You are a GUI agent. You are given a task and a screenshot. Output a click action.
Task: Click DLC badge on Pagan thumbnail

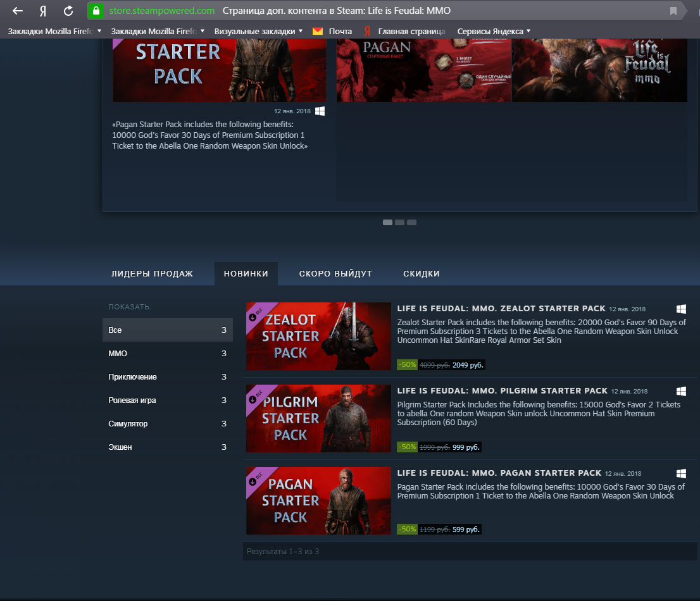point(256,478)
